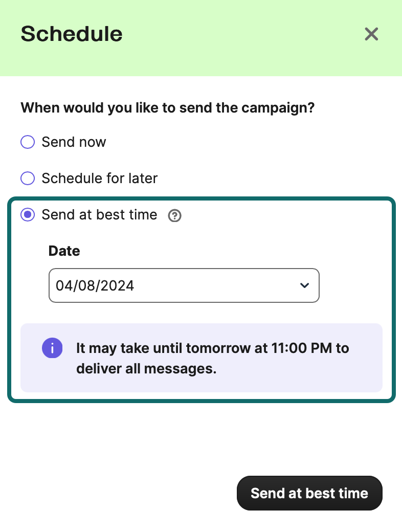Select the Send at best time radio button
This screenshot has height=532, width=402.
(28, 215)
